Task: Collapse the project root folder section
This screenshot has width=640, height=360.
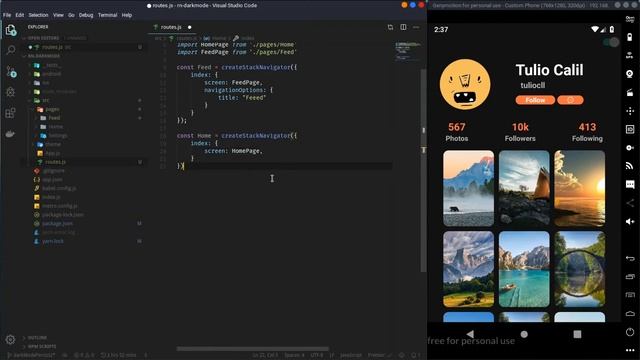Action: click(x=44, y=56)
